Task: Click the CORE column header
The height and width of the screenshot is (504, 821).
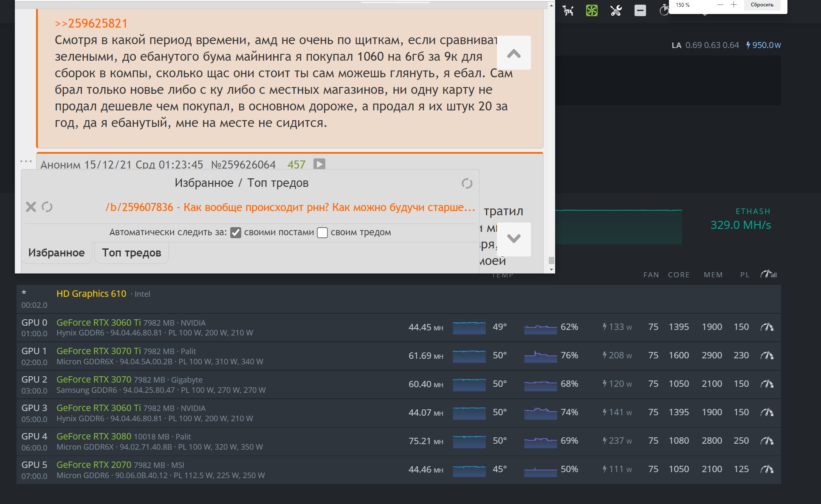Action: coord(679,275)
